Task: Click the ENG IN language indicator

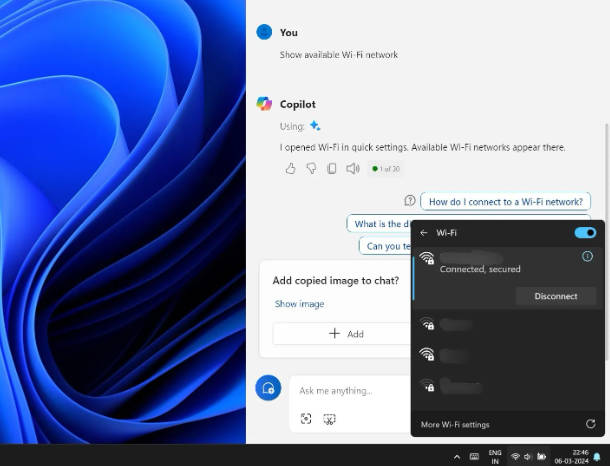Action: click(495, 457)
